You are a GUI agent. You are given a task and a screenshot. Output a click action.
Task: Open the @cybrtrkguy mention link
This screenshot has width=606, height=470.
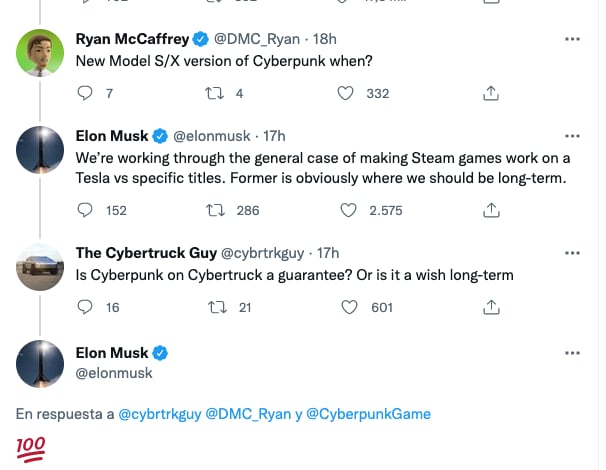click(159, 414)
